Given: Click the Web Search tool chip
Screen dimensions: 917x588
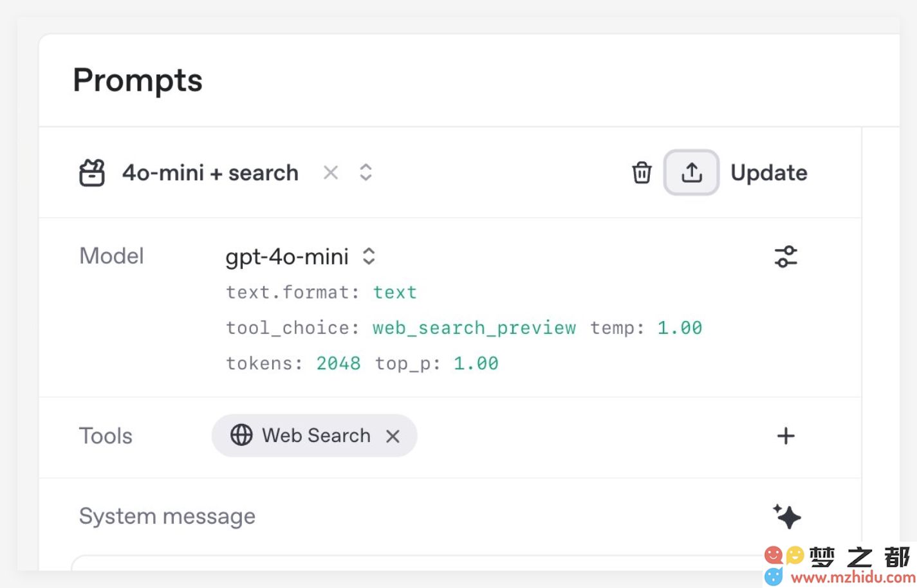Looking at the screenshot, I should [x=314, y=436].
